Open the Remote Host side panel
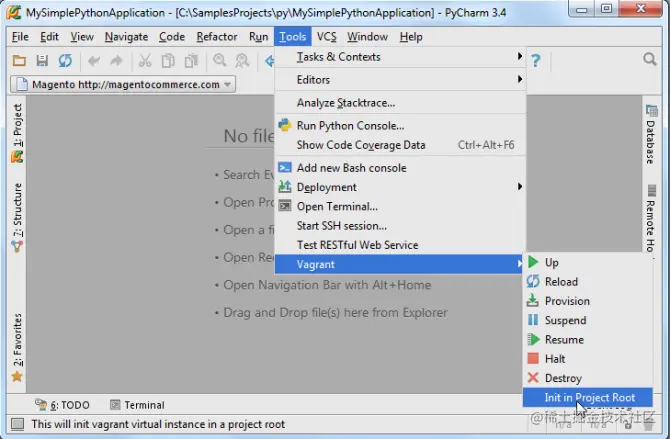This screenshot has height=439, width=670. coord(651,218)
